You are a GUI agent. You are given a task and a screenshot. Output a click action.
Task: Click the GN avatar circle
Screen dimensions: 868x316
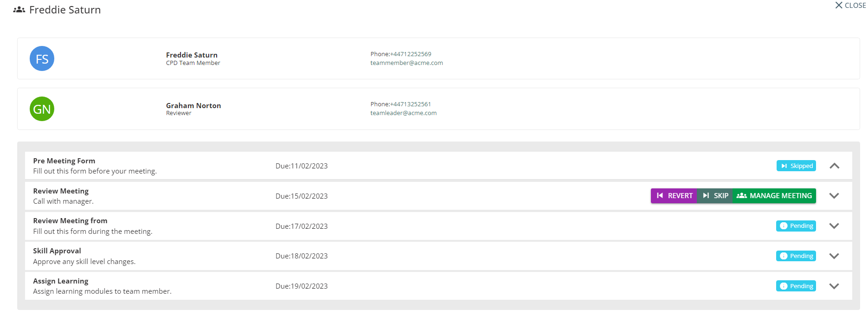42,109
